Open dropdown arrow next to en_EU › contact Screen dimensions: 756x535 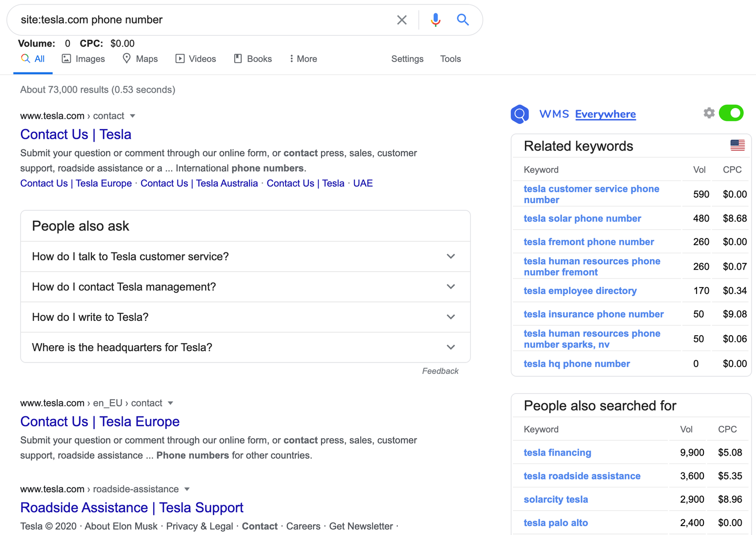tap(171, 403)
